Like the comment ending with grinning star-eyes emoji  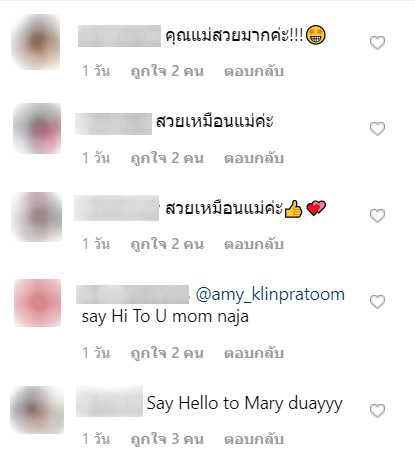377,43
